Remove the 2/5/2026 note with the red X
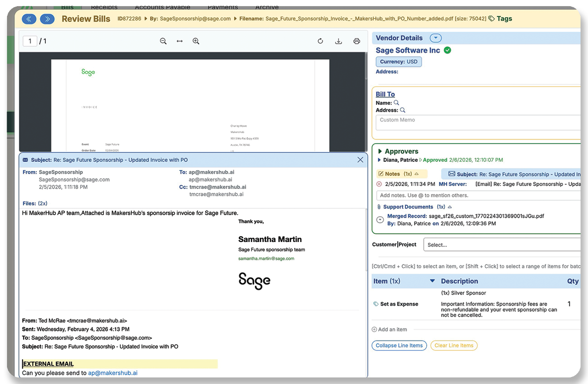588x384 pixels. click(x=379, y=184)
